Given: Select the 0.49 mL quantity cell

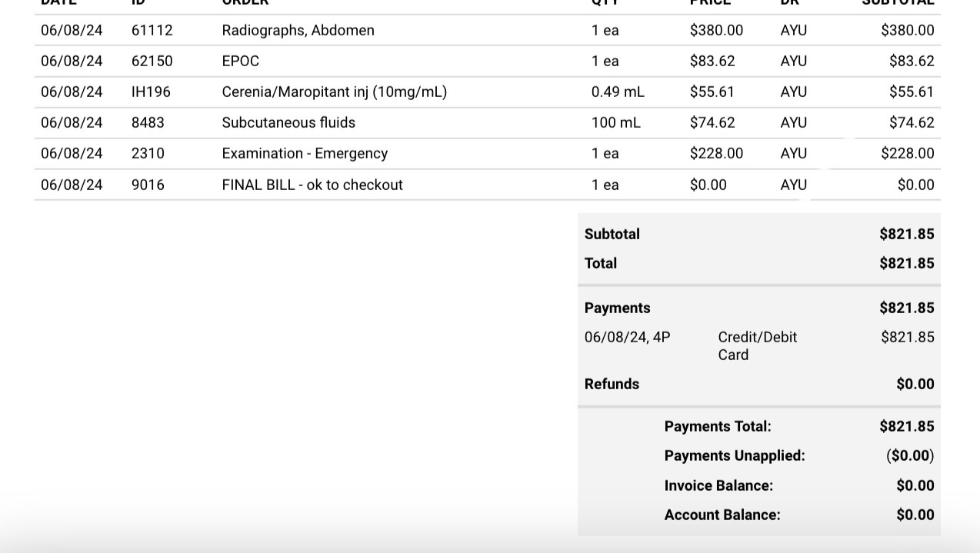Looking at the screenshot, I should pyautogui.click(x=618, y=92).
